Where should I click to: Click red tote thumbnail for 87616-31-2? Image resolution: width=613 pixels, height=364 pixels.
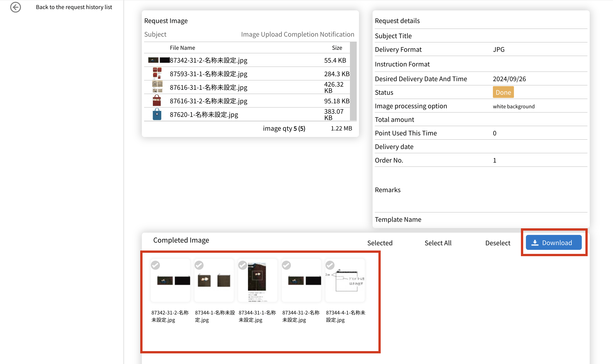pos(157,101)
